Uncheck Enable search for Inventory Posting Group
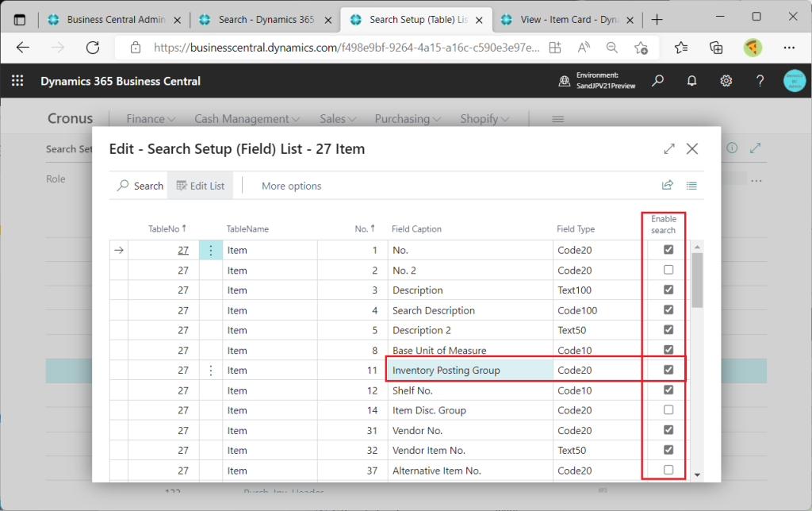This screenshot has height=511, width=812. (x=668, y=370)
